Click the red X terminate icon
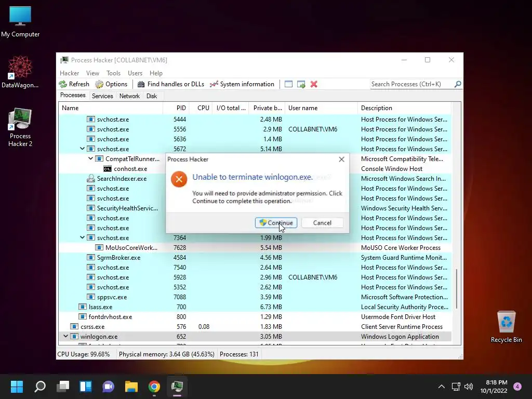 click(x=314, y=84)
